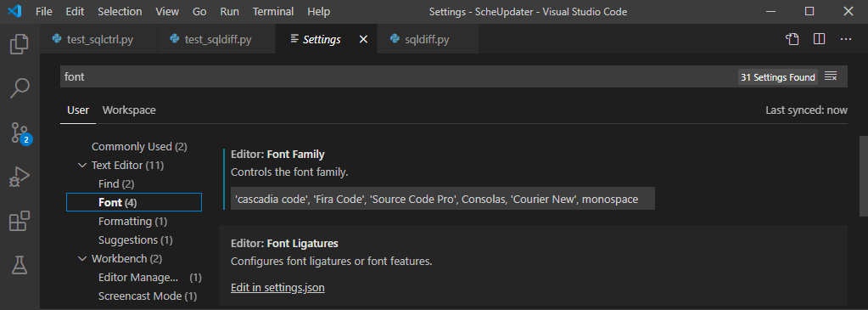
Task: Switch to test_sqldiff.py tab
Action: coord(216,39)
